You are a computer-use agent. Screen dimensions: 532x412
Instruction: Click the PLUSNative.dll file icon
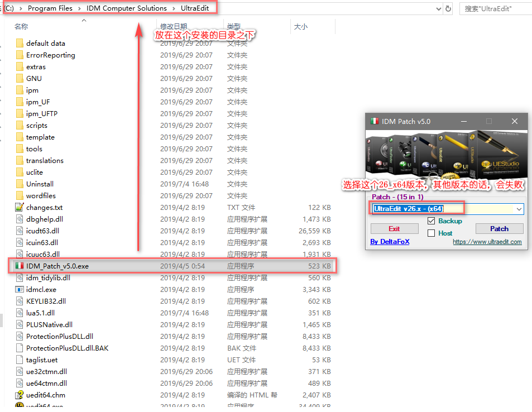point(20,324)
